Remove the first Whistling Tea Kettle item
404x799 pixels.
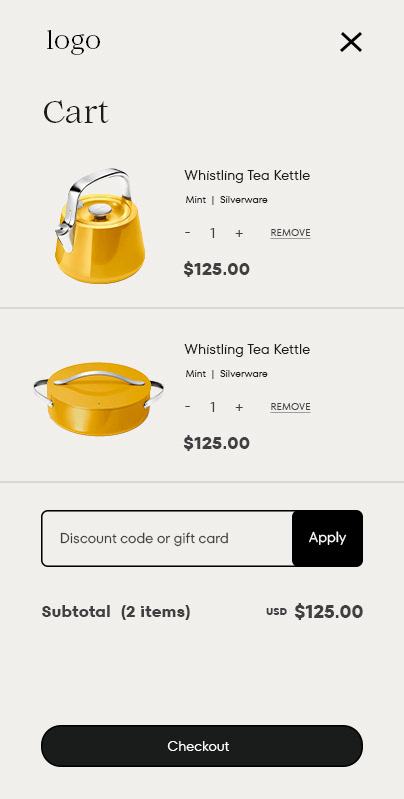(x=290, y=233)
